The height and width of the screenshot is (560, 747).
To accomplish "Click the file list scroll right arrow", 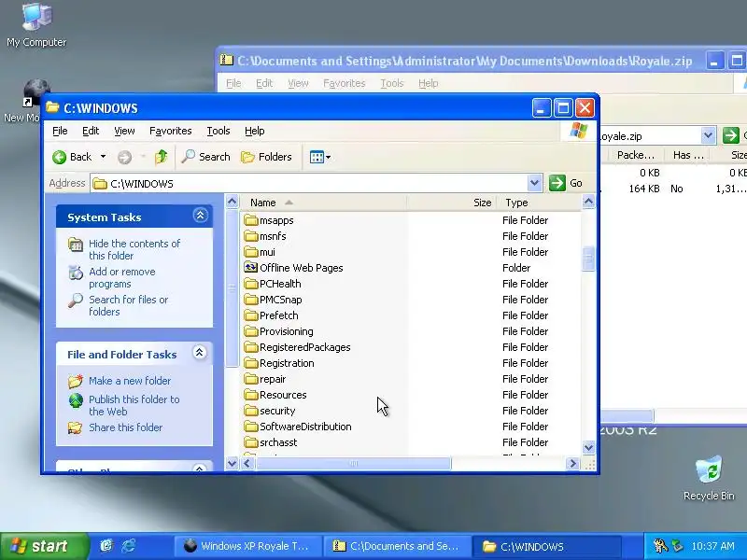I will point(573,463).
